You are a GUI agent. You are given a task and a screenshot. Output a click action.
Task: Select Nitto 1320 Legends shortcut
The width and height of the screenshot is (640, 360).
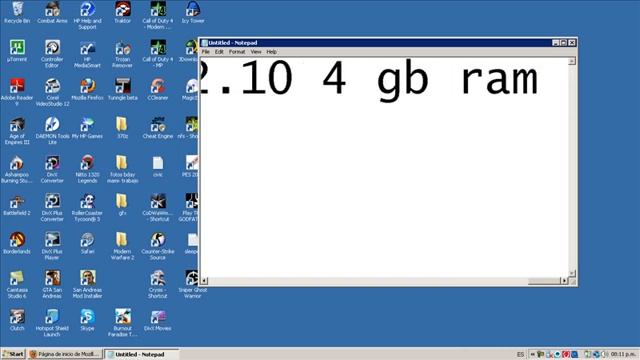[x=87, y=169]
